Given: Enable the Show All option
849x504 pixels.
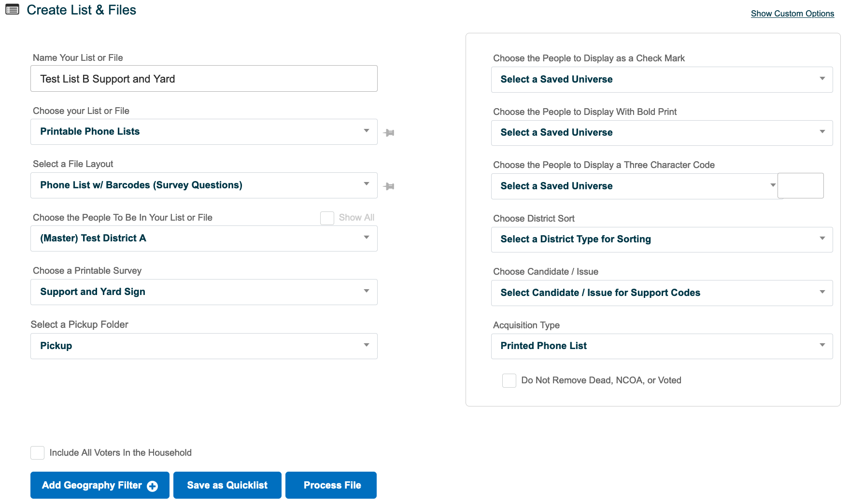Looking at the screenshot, I should [327, 218].
